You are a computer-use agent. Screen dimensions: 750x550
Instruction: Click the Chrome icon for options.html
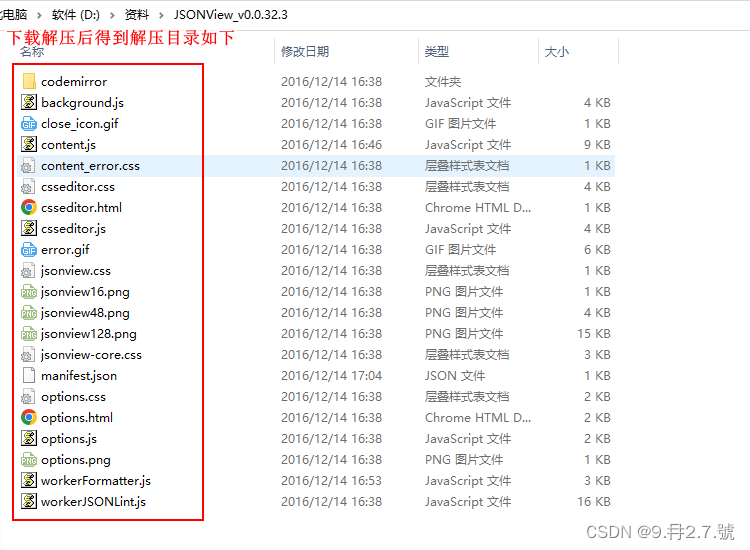(x=29, y=418)
